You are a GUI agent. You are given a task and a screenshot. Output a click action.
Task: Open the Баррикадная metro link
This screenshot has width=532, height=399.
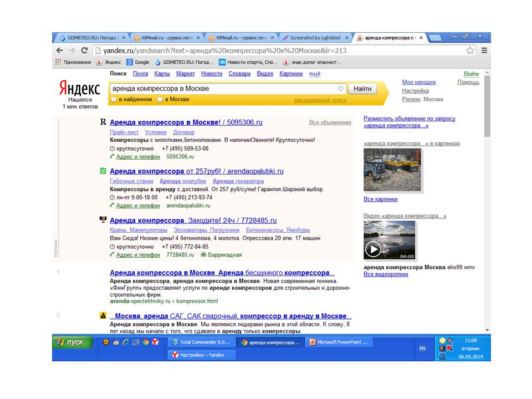click(x=224, y=255)
